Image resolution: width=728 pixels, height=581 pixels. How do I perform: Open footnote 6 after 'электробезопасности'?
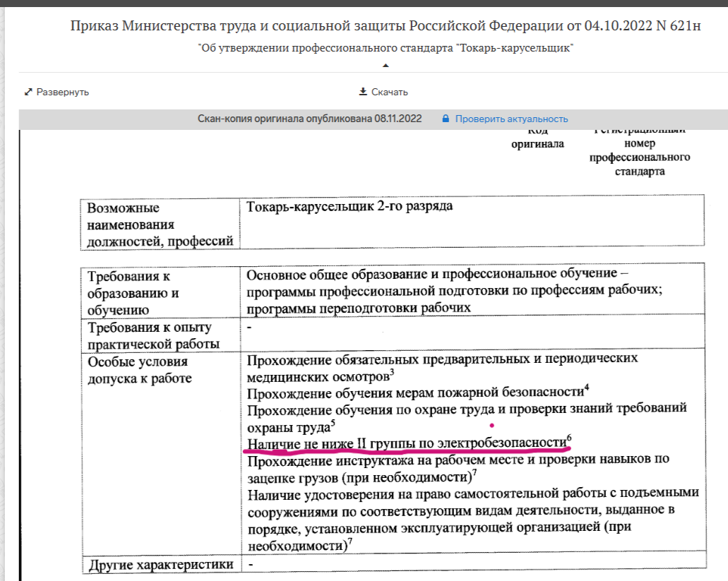pyautogui.click(x=568, y=438)
